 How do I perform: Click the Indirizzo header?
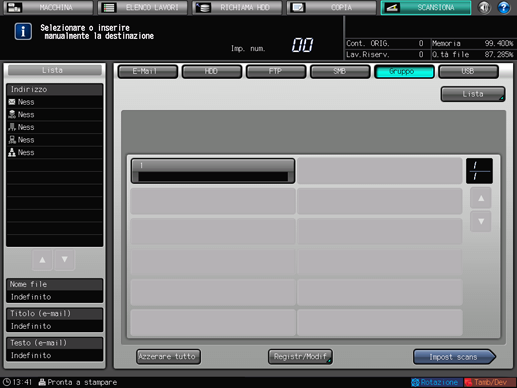(55, 89)
